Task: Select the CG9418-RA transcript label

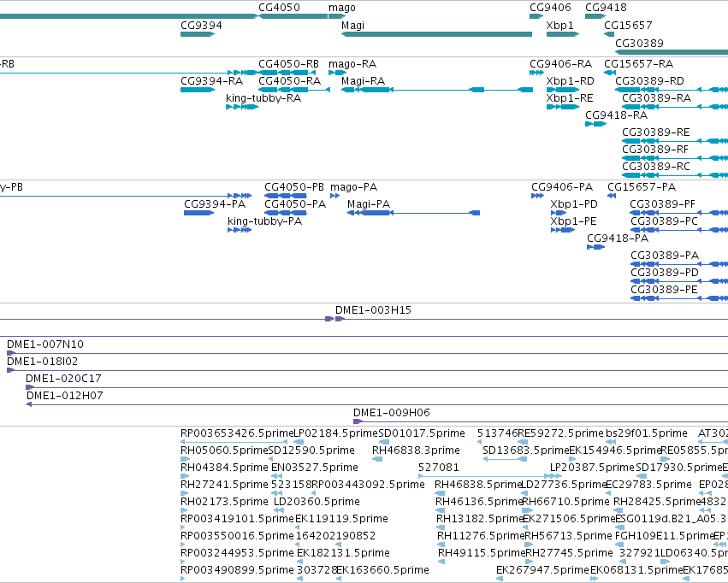Action: [617, 115]
